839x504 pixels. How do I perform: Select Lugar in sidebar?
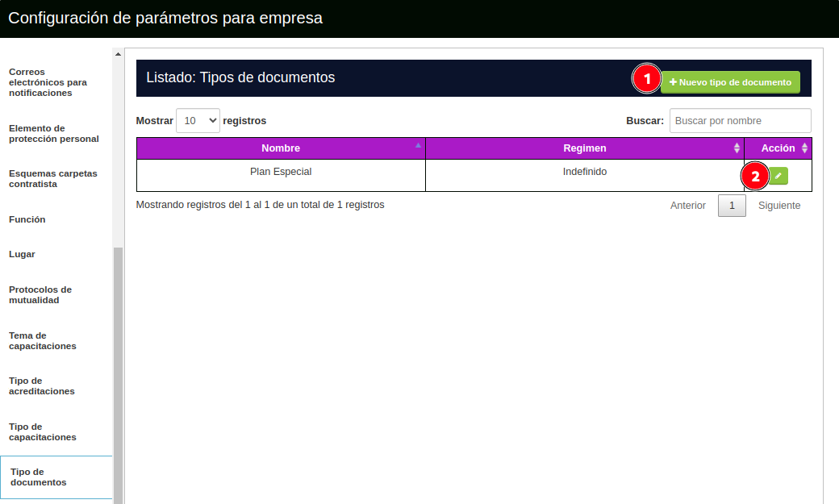(22, 254)
